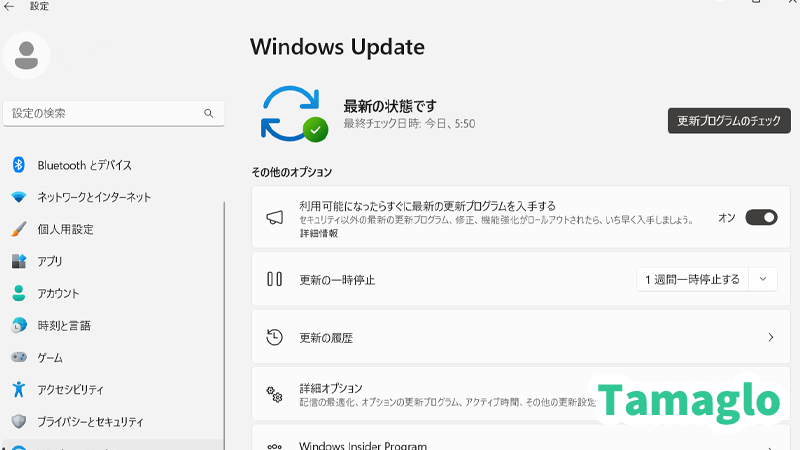The height and width of the screenshot is (450, 800).
Task: Click the Windows Insider Program icon
Action: (274, 446)
